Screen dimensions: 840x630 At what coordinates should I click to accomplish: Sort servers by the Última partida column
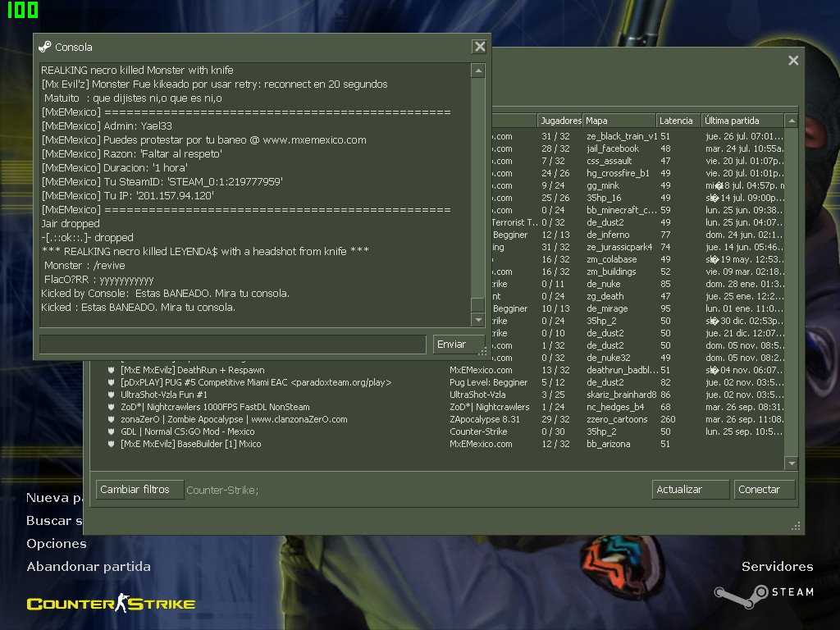tap(743, 121)
